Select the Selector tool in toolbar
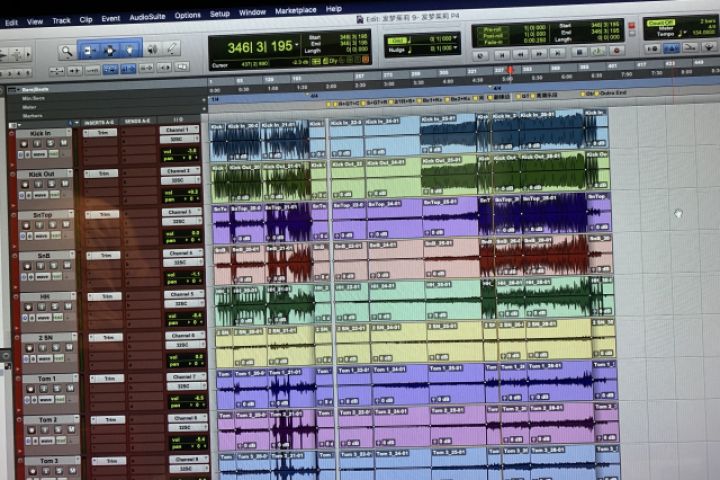Image resolution: width=720 pixels, height=480 pixels. [110, 50]
